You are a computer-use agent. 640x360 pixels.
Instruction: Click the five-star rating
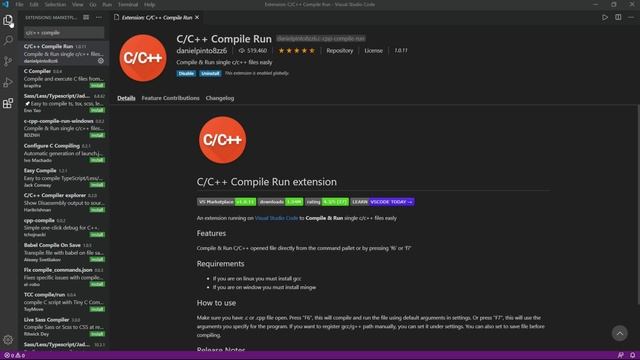[297, 51]
